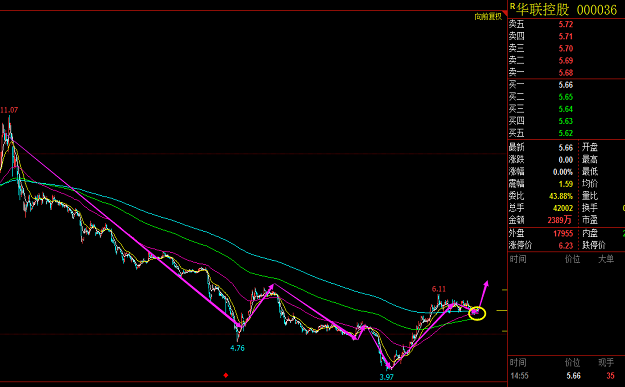The height and width of the screenshot is (387, 625).
Task: Click the 时间 column header in tick list
Action: point(518,363)
